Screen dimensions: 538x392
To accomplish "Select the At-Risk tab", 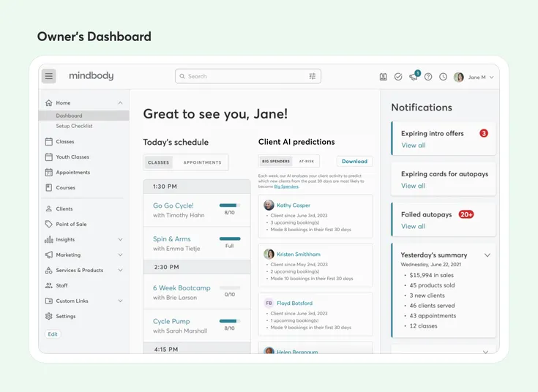I will coord(307,161).
